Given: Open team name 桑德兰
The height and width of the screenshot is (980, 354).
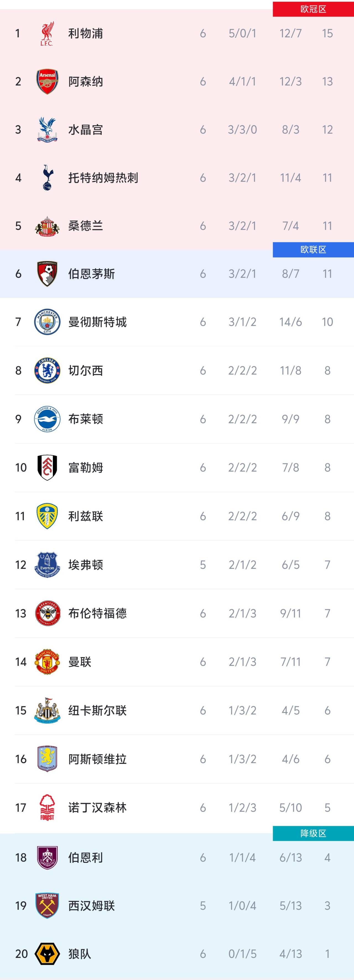Looking at the screenshot, I should click(86, 226).
